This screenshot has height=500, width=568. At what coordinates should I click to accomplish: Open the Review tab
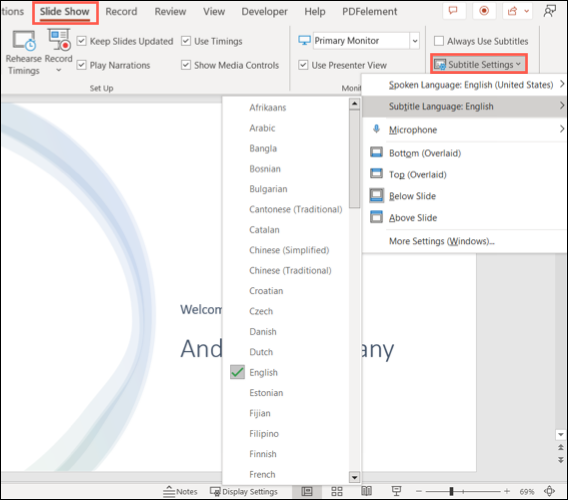point(170,12)
